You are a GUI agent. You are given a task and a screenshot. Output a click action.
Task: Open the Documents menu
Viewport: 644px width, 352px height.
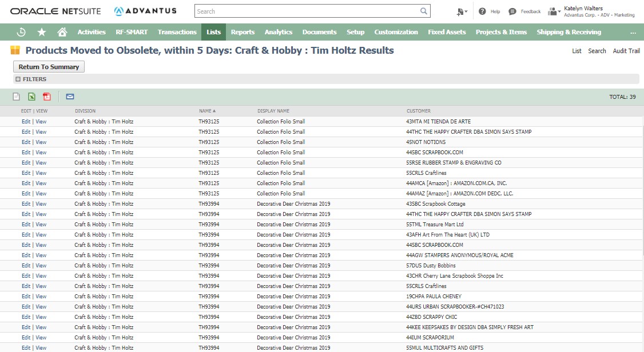320,32
